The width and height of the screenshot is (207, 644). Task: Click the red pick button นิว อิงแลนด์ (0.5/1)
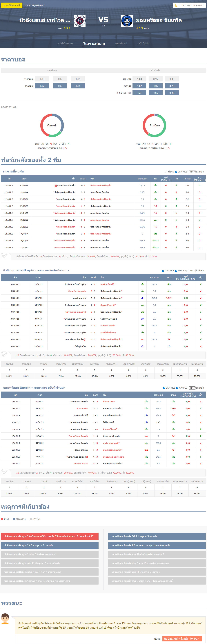point(182,638)
